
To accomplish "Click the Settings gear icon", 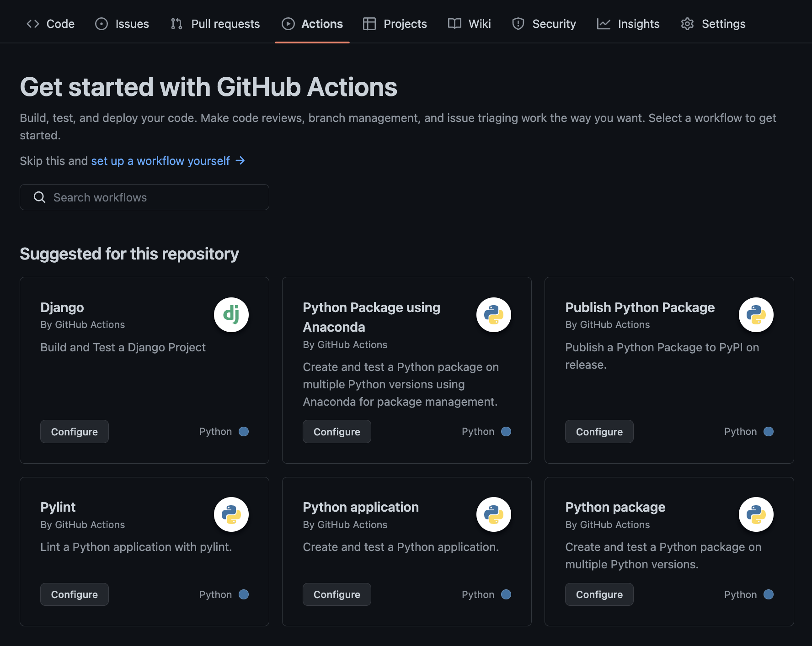I will [x=688, y=24].
